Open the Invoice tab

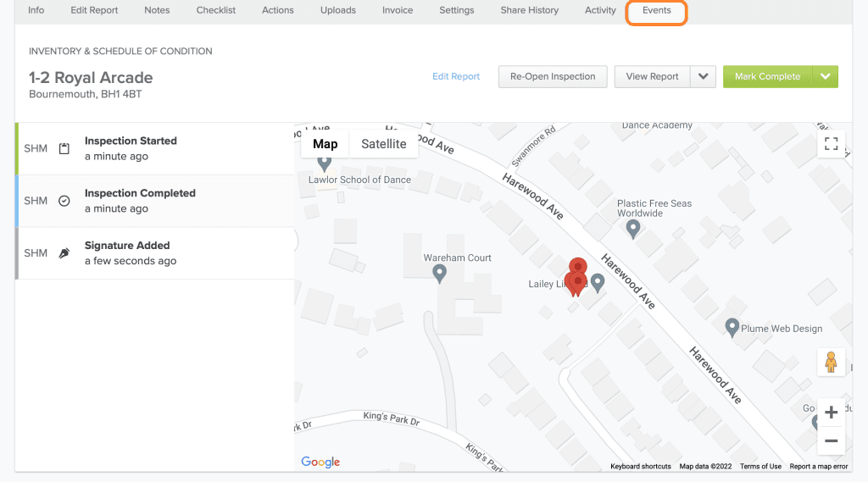click(x=398, y=10)
